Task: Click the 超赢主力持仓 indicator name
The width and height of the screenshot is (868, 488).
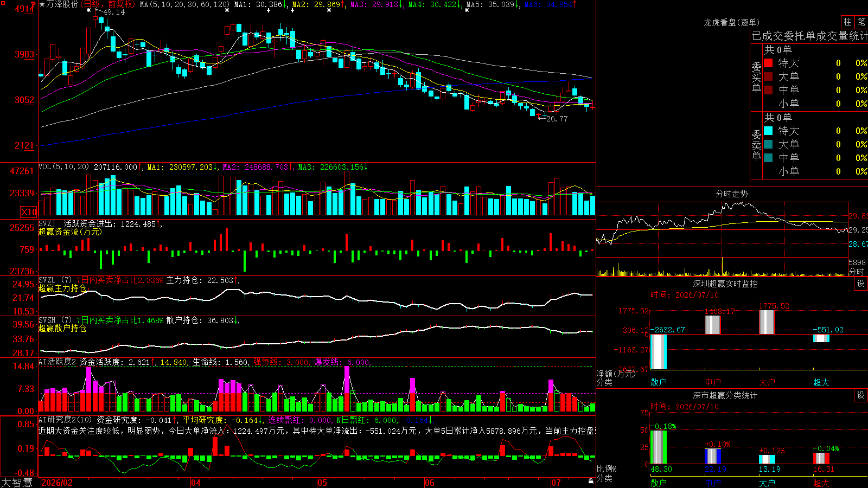Action: (62, 288)
